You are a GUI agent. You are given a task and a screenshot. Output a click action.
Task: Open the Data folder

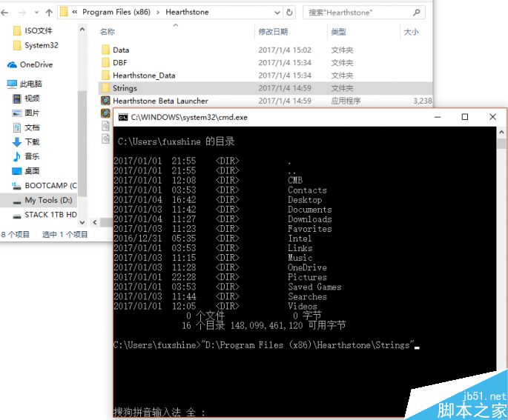click(120, 50)
